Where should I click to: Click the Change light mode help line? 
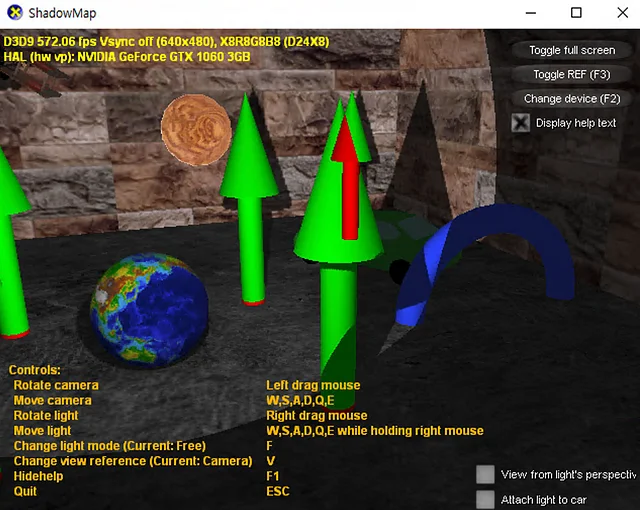tap(108, 445)
